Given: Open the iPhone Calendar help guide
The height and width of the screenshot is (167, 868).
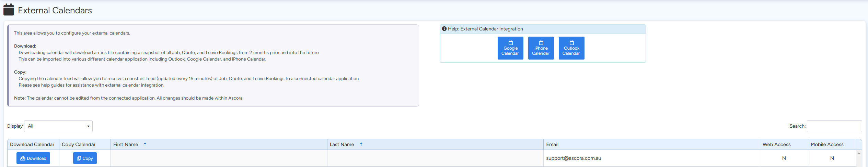Looking at the screenshot, I should (x=541, y=48).
